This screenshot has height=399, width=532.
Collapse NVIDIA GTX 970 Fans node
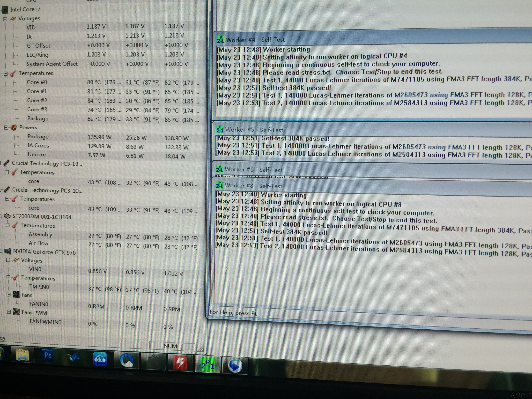(x=9, y=295)
